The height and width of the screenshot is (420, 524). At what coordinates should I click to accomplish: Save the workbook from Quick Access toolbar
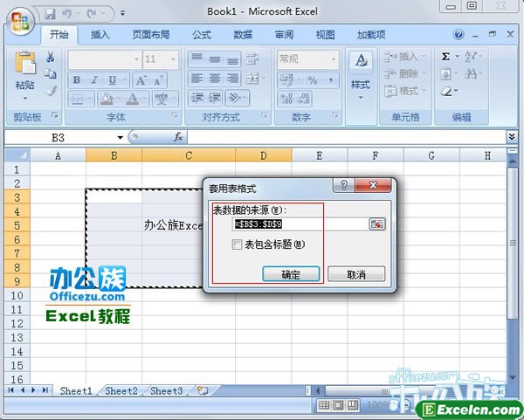pos(50,14)
